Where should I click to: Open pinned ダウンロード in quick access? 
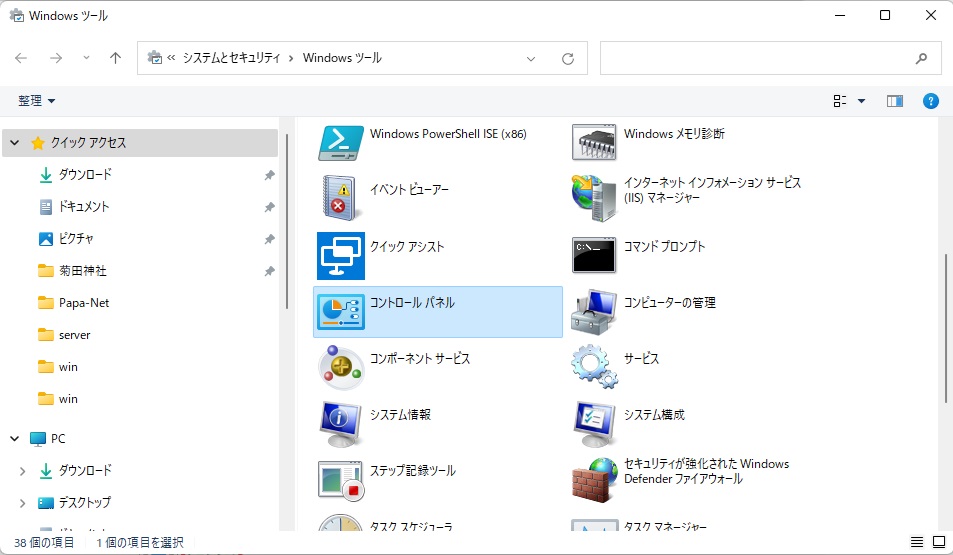coord(85,175)
